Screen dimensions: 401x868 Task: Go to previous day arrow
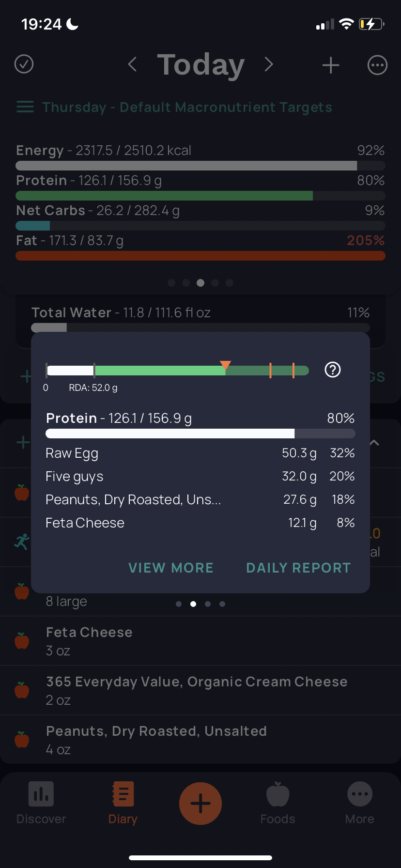click(132, 64)
